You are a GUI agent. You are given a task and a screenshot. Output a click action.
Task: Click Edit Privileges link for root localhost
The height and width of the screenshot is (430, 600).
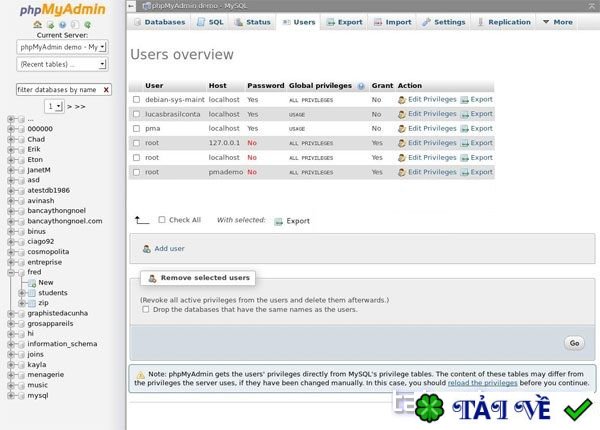pos(432,158)
